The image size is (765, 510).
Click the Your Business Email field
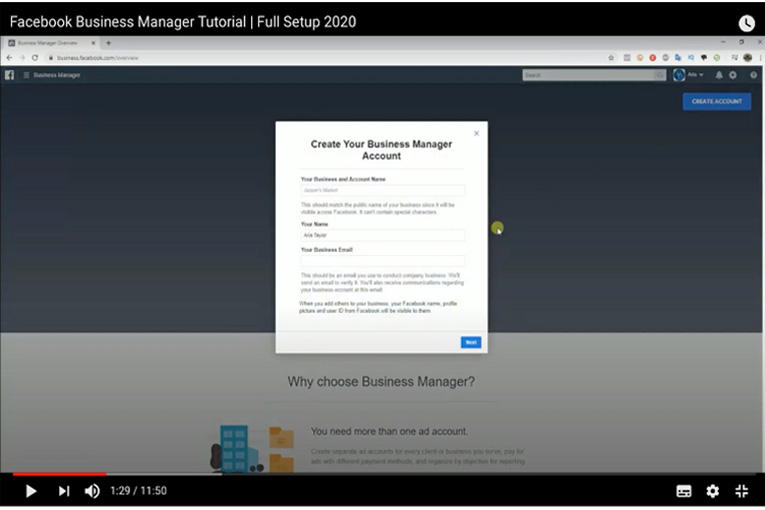point(382,261)
